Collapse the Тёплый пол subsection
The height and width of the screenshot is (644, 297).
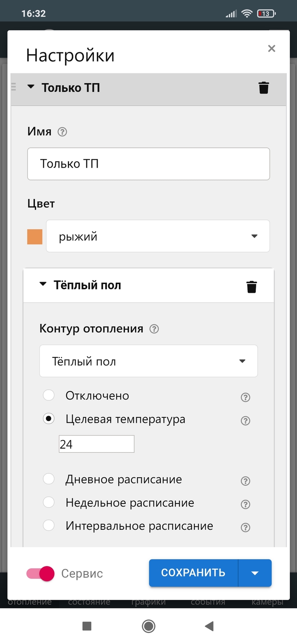tap(42, 285)
